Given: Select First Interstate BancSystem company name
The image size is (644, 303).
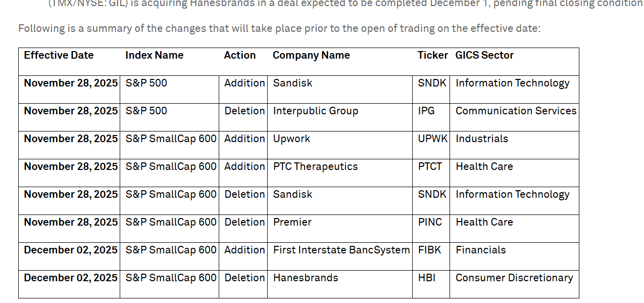Looking at the screenshot, I should 341,250.
